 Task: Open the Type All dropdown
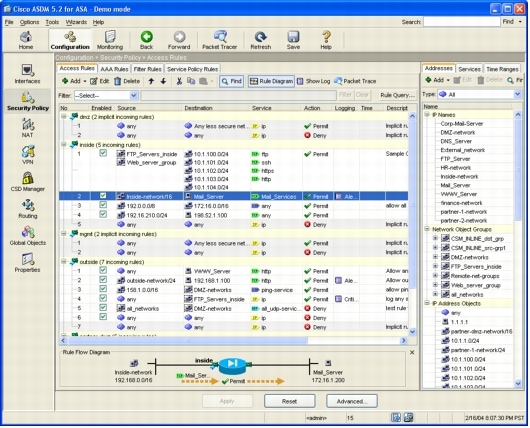(x=480, y=95)
